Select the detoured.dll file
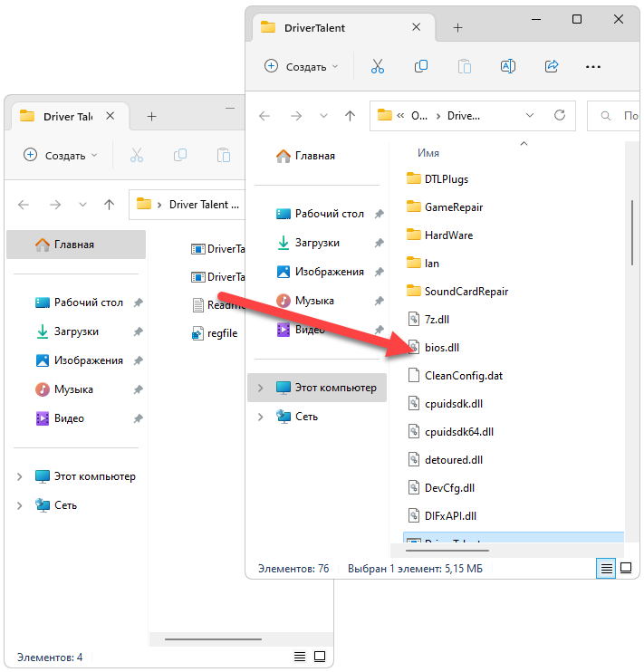Screen dimensions: 644x672 [x=445, y=460]
